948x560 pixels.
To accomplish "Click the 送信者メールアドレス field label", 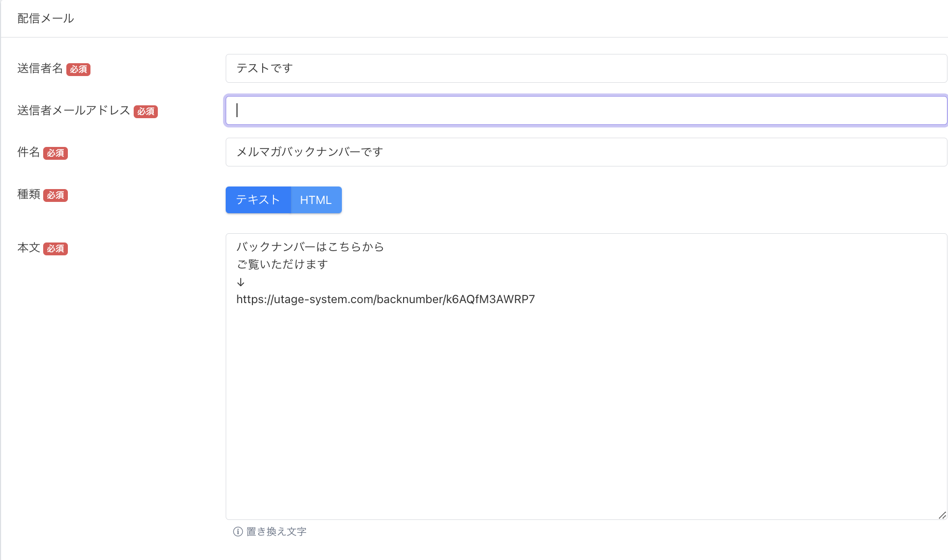I will coord(74,110).
